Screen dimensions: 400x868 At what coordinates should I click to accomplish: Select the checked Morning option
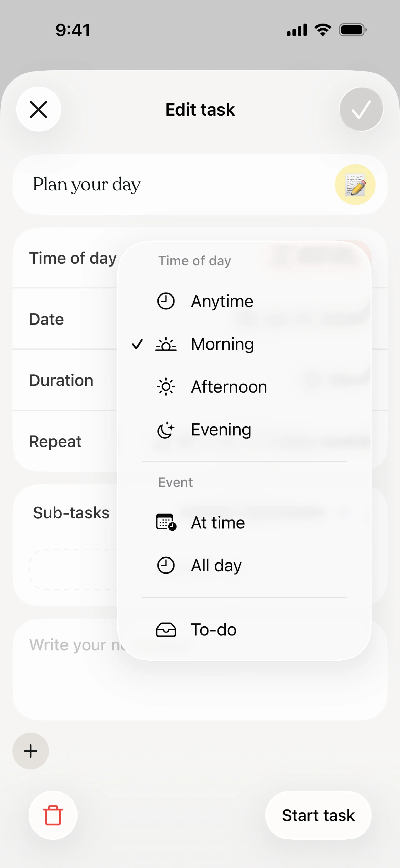[244, 344]
